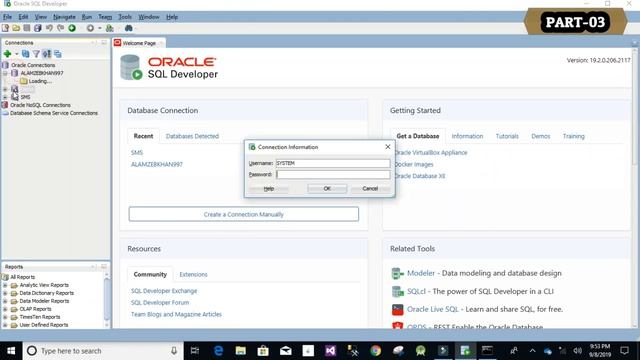Open the SQL Developer Exchange link

pos(164,291)
